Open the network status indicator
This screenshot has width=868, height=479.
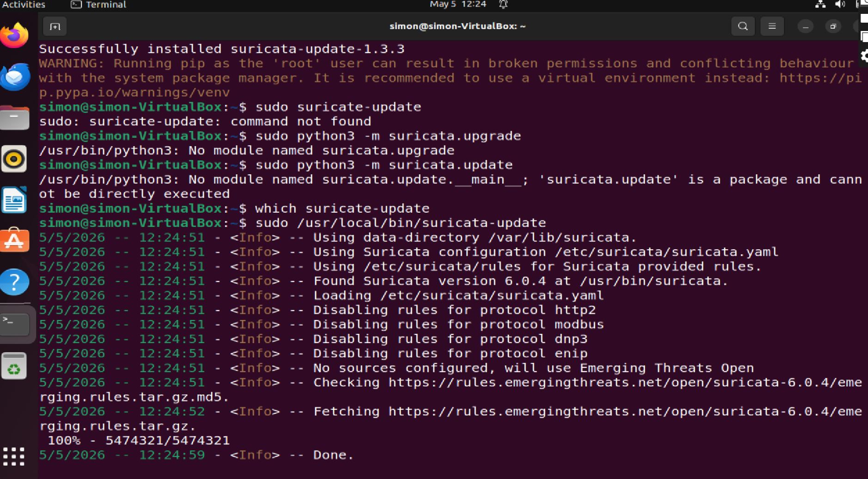(x=820, y=5)
